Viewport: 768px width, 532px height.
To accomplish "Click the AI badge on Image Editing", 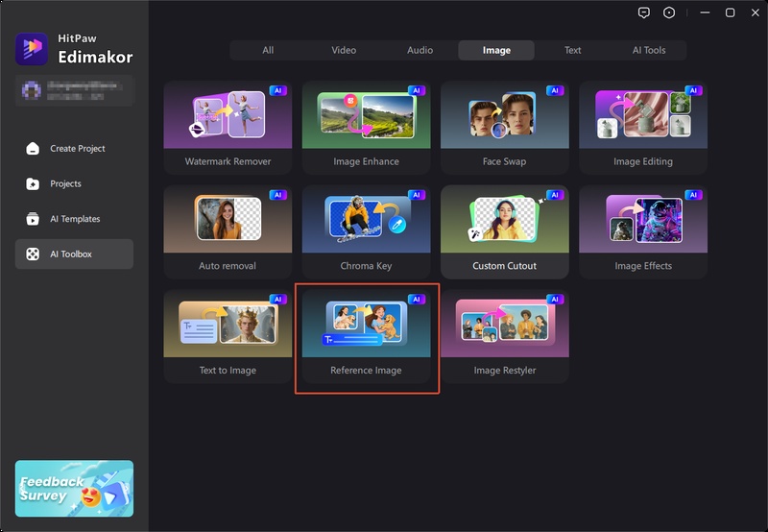I will [693, 90].
